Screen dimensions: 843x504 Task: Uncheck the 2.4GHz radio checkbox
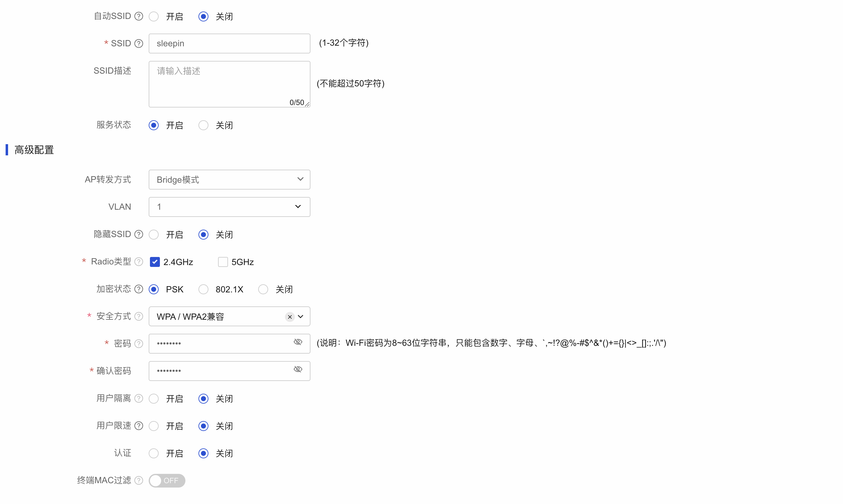(x=155, y=262)
